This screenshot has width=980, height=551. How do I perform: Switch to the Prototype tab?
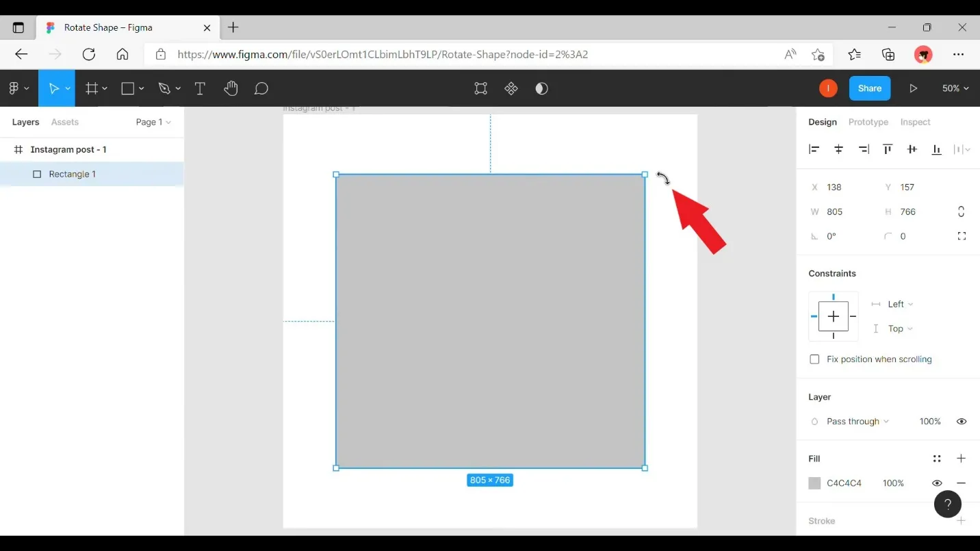tap(868, 122)
